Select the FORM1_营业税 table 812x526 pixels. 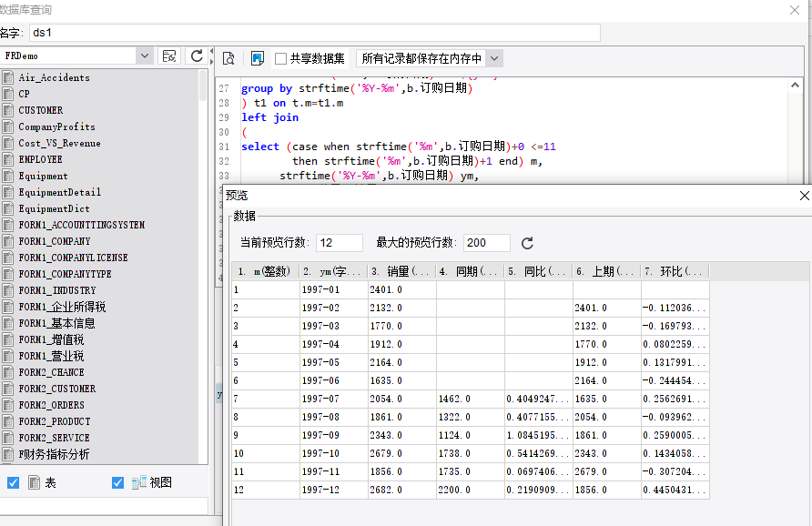tap(51, 356)
